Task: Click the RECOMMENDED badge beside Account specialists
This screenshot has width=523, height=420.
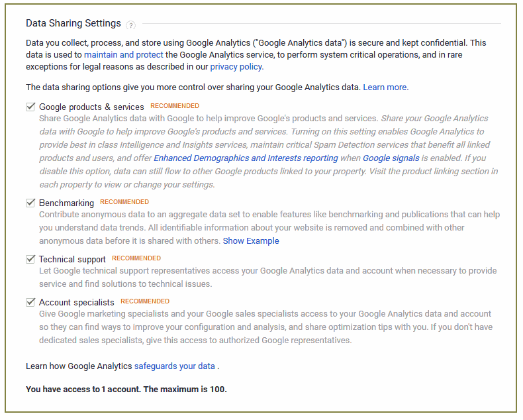Action: point(145,301)
